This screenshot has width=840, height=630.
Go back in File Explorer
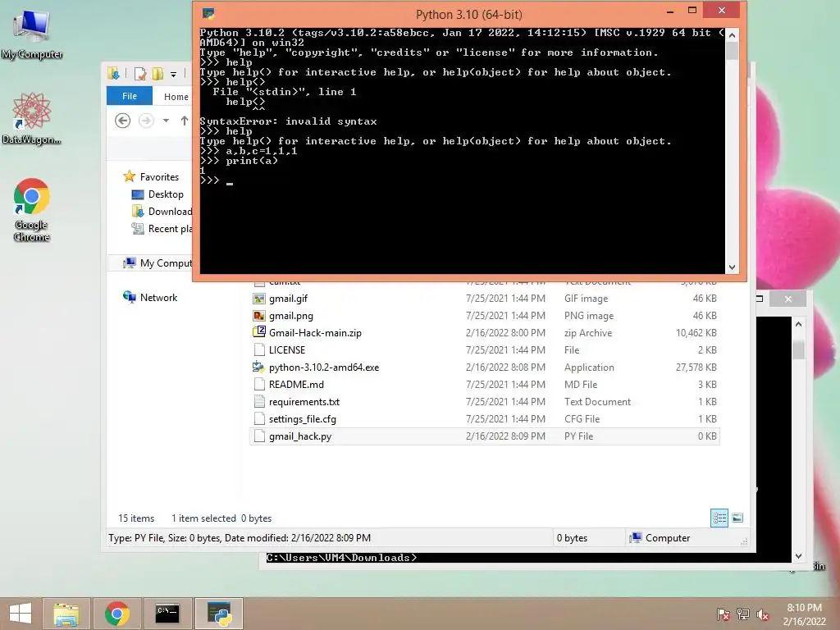(123, 121)
